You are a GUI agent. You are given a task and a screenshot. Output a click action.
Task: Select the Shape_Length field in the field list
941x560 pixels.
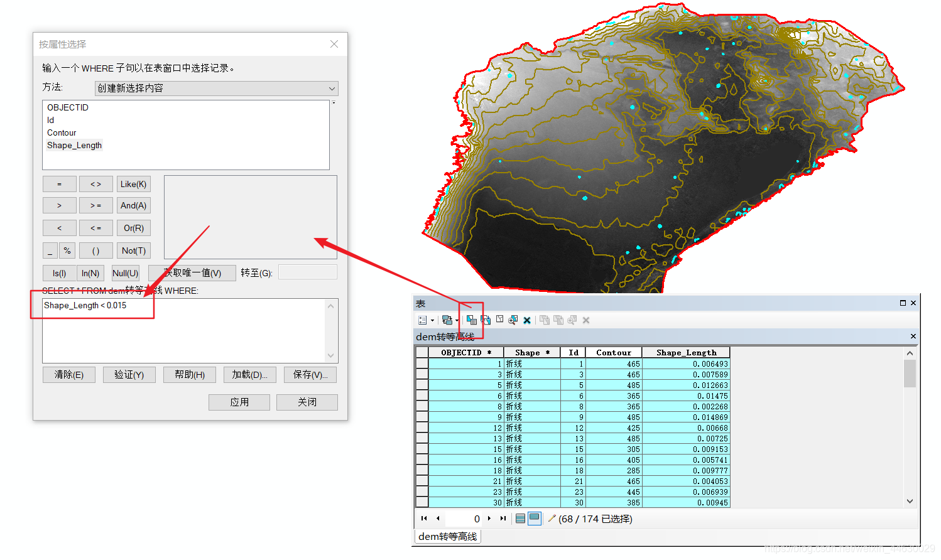(74, 145)
